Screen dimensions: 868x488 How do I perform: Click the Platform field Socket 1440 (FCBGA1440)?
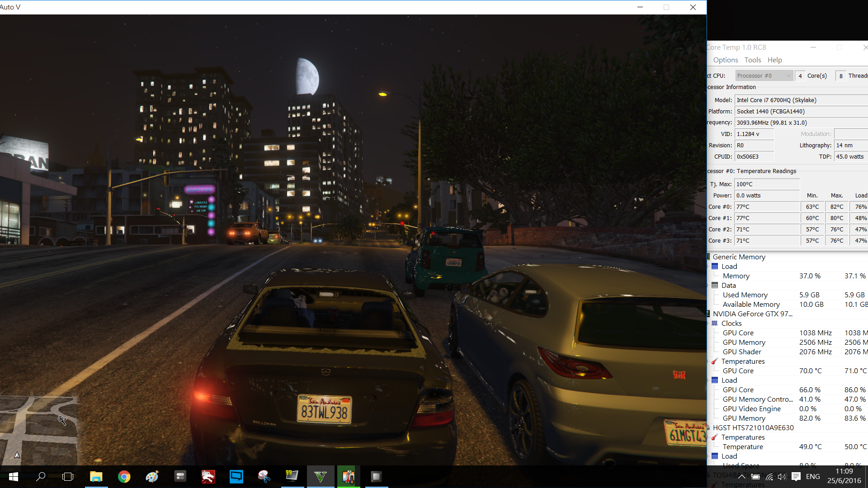pos(801,111)
